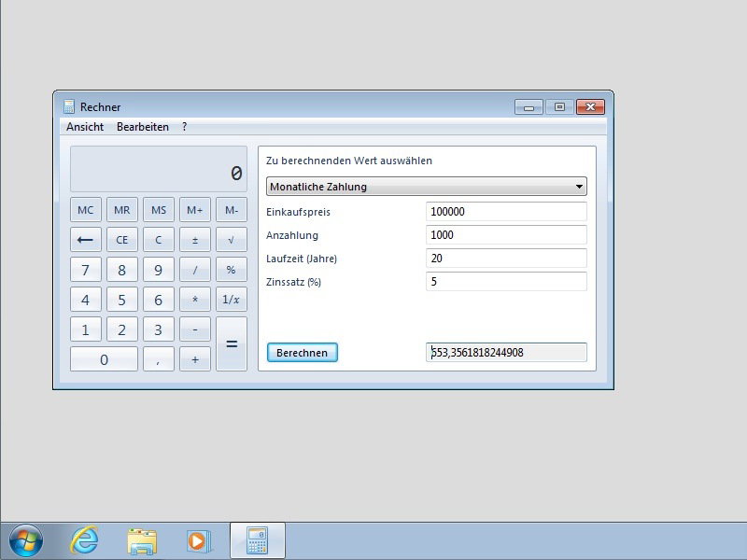Click the reciprocal 1/x key
This screenshot has height=560, width=747.
click(231, 300)
